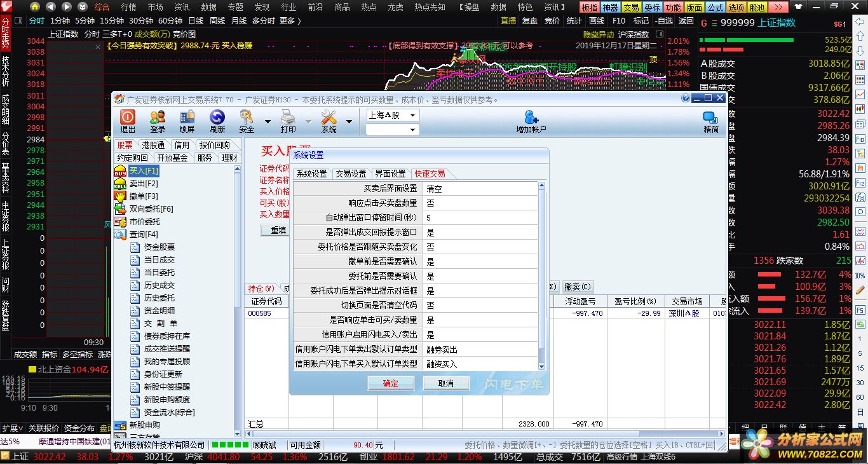Click the 公式 formula button
Image resolution: width=868 pixels, height=464 pixels.
click(x=715, y=7)
